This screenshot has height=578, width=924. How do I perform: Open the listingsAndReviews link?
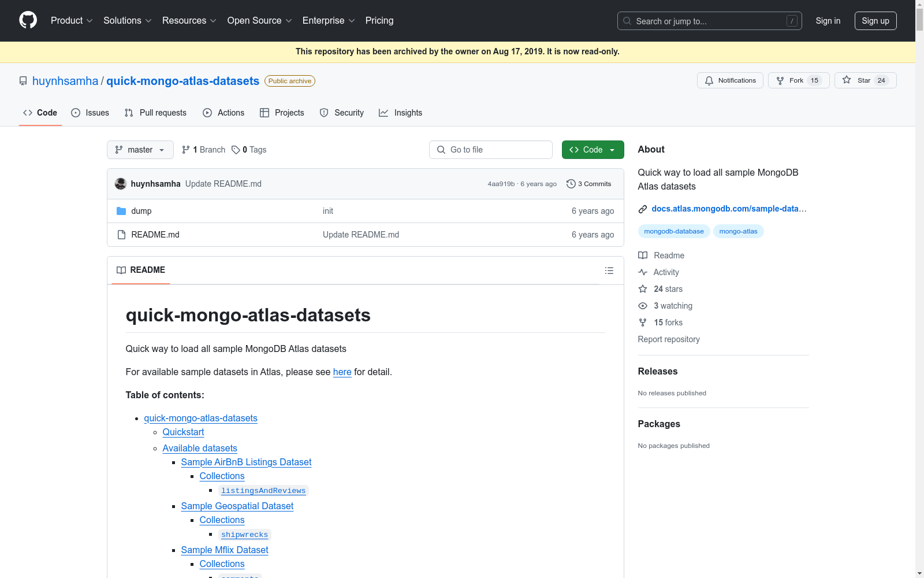point(263,491)
